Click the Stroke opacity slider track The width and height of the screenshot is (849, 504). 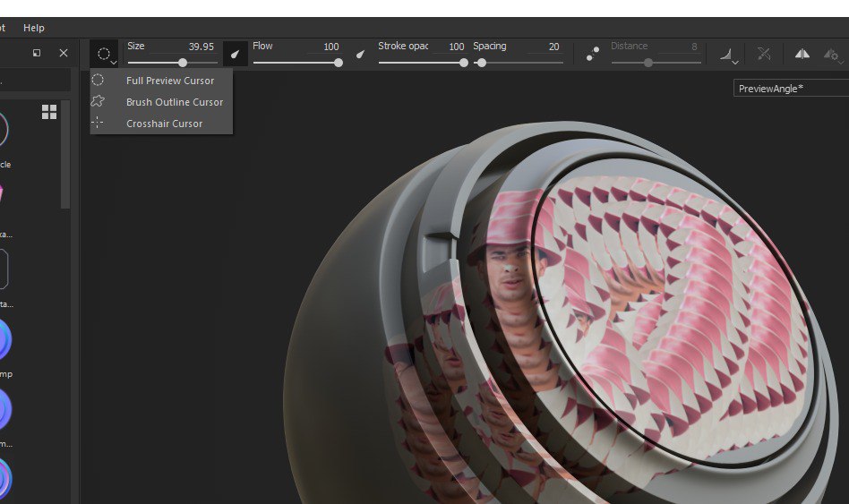[x=423, y=63]
